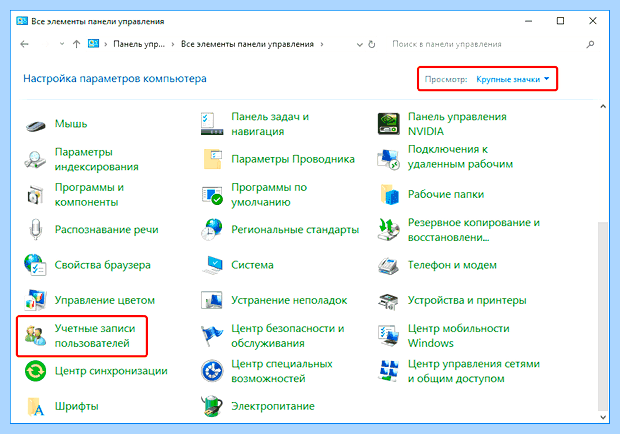Expand chevron after Панель упр... breadcrumb
Viewport: 620px width, 434px height.
(x=173, y=44)
